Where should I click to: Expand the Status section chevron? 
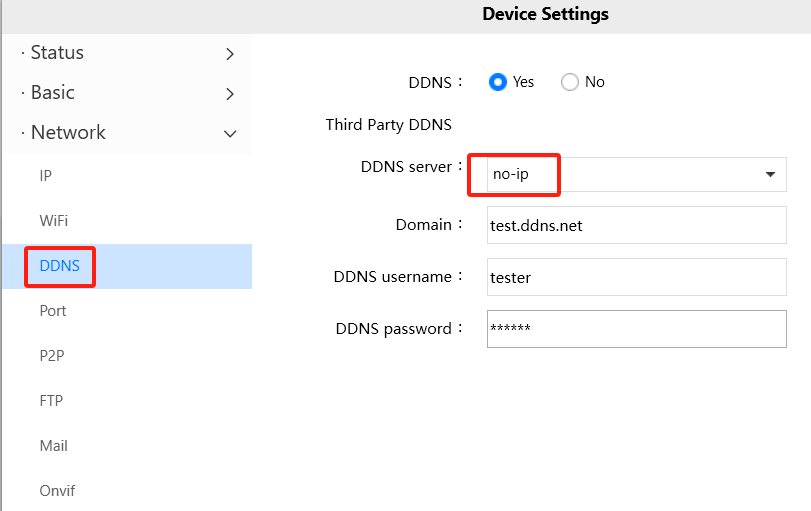click(230, 54)
